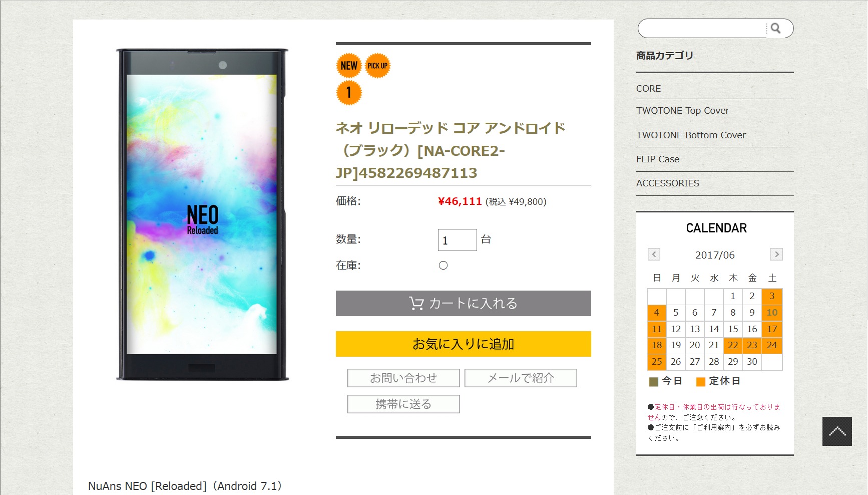The height and width of the screenshot is (495, 868).
Task: Click the NEO Reloaded phone product image
Action: click(202, 215)
